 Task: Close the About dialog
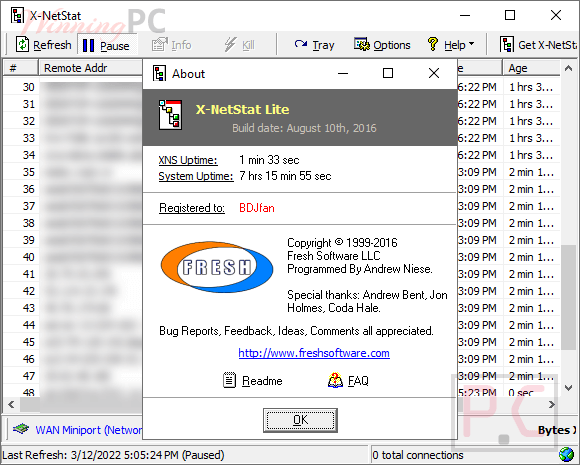[434, 73]
